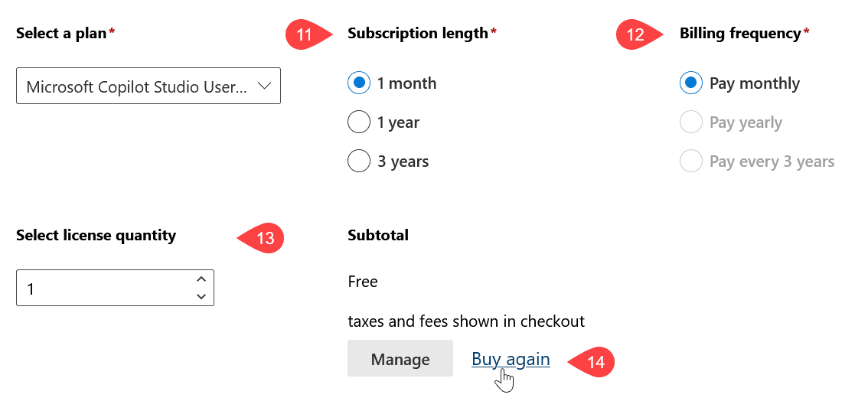
Task: Click the Subscription length heading
Action: [x=418, y=33]
